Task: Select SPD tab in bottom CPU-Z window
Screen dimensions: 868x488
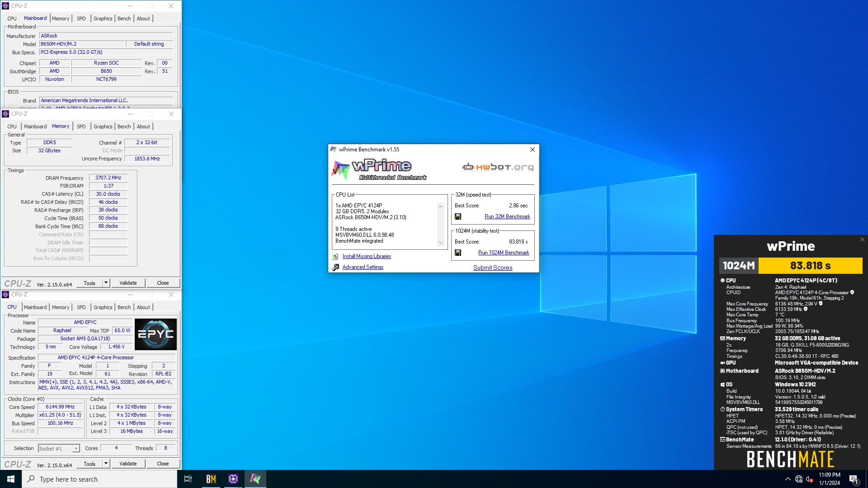Action: click(x=81, y=307)
